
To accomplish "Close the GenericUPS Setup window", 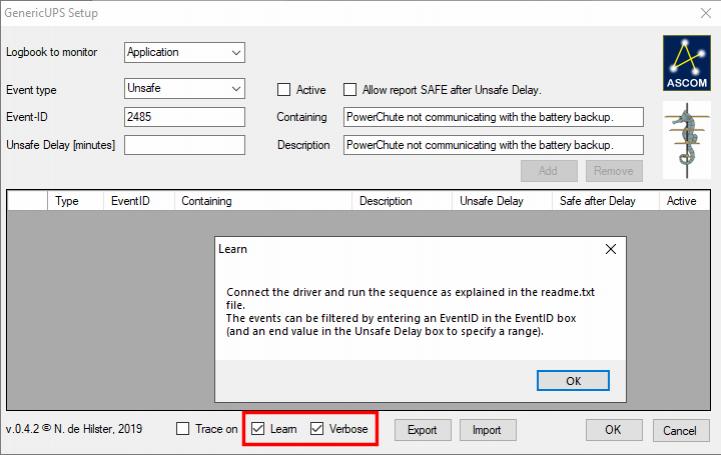I will (x=705, y=13).
